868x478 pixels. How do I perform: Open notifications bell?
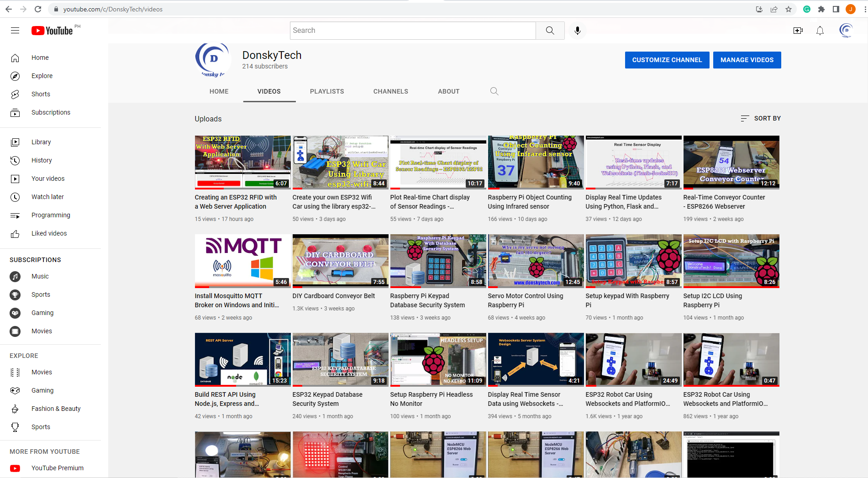[820, 31]
